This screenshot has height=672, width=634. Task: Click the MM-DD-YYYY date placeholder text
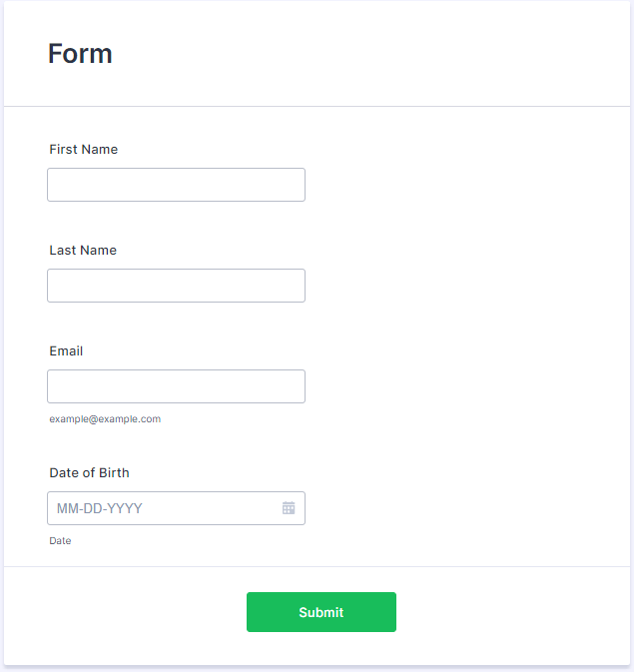click(100, 508)
